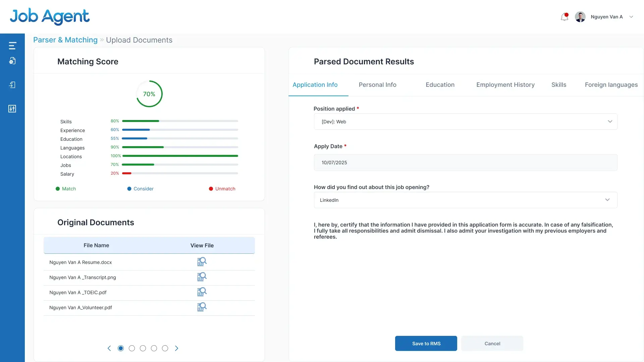Open the Parser & Matching breadcrumb link

pyautogui.click(x=65, y=40)
